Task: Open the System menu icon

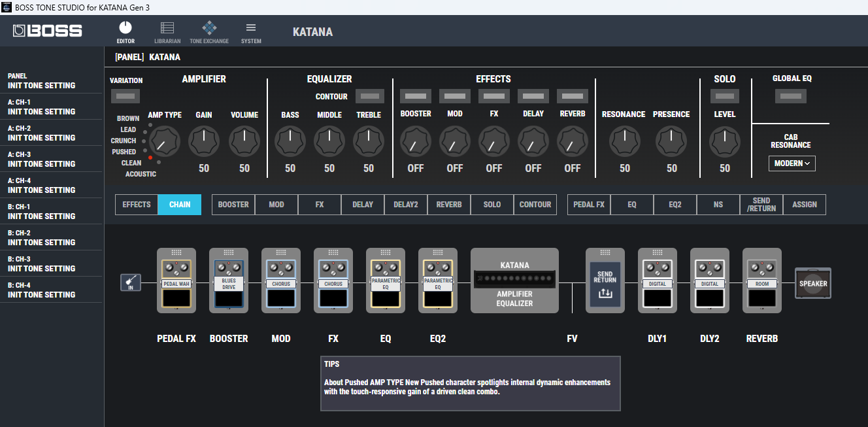Action: click(251, 32)
